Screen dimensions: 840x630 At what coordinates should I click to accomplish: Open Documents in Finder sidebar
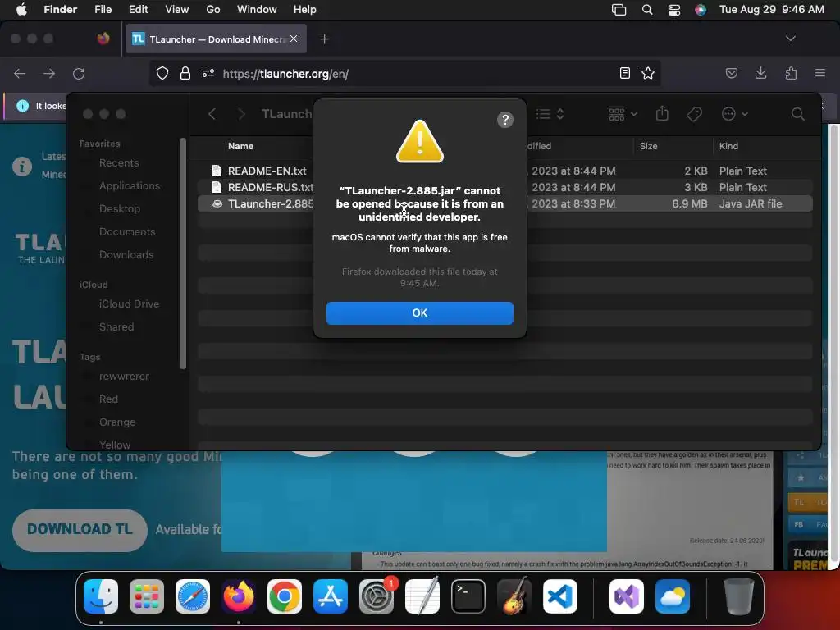(x=127, y=232)
